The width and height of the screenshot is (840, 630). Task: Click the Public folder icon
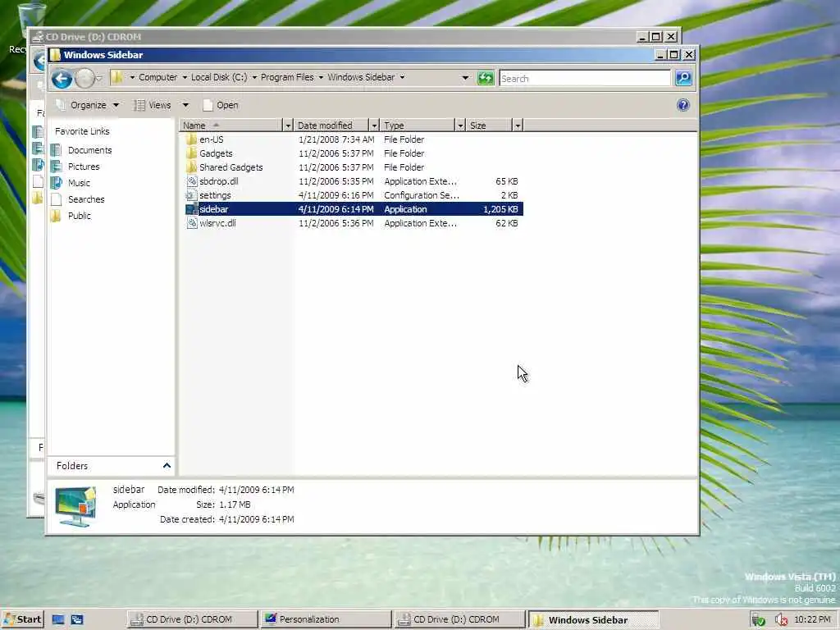57,216
